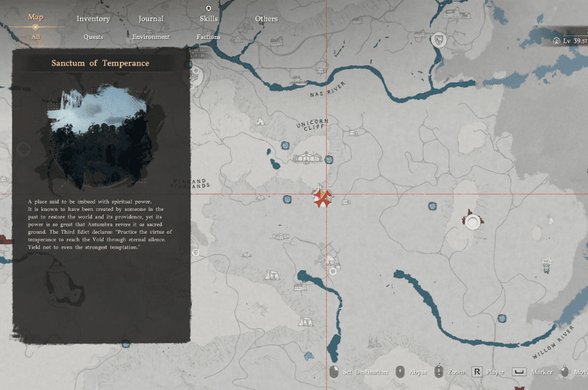
Task: Click the Sanctum of Temperance preview image
Action: click(x=100, y=137)
